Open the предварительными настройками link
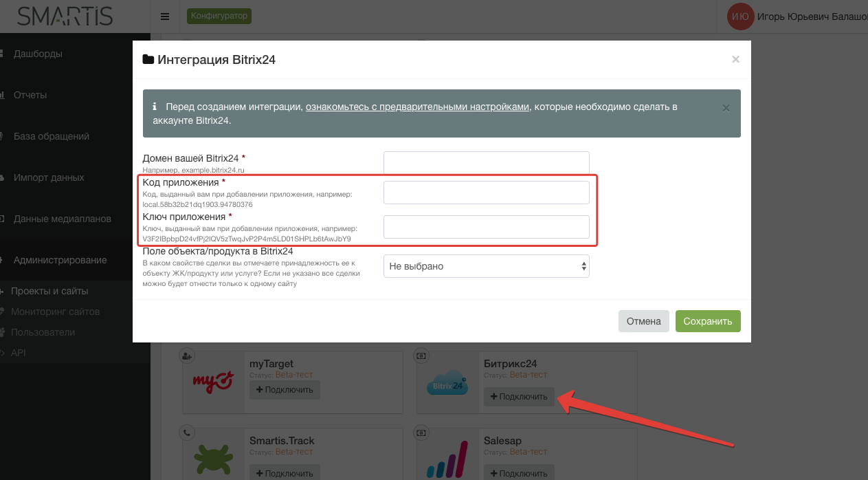Screen dimensions: 868x480 pos(418,107)
